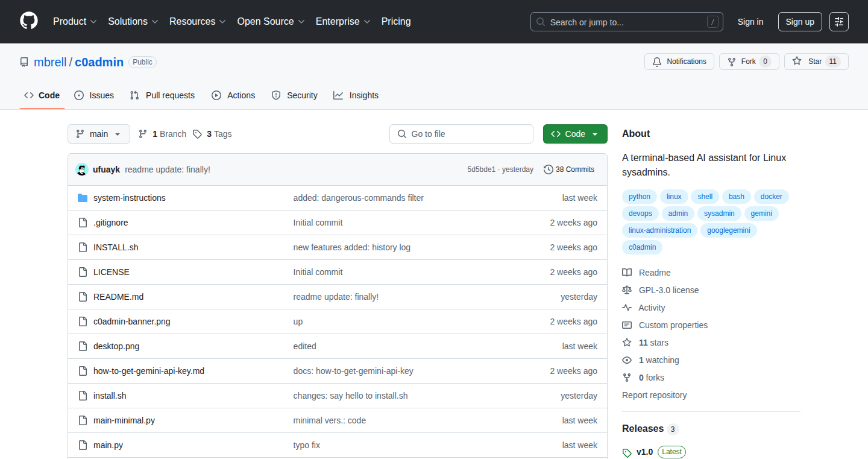The height and width of the screenshot is (459, 868).
Task: Click the pulse icon beside Activity
Action: pyautogui.click(x=627, y=308)
